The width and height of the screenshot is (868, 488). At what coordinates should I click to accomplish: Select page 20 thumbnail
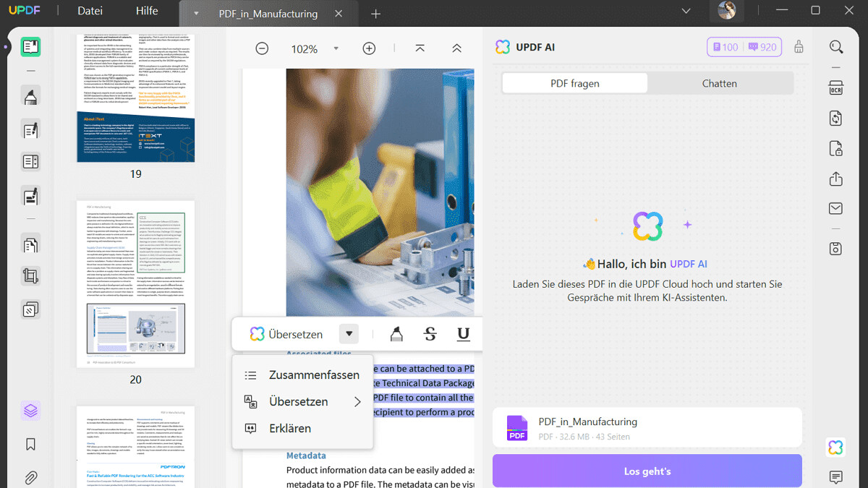(x=135, y=283)
